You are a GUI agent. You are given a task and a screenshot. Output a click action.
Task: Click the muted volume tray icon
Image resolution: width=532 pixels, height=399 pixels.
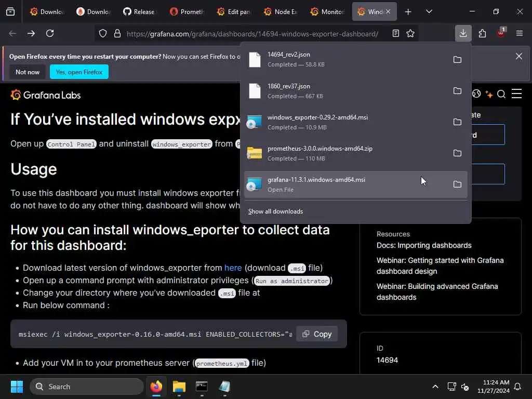click(x=465, y=387)
